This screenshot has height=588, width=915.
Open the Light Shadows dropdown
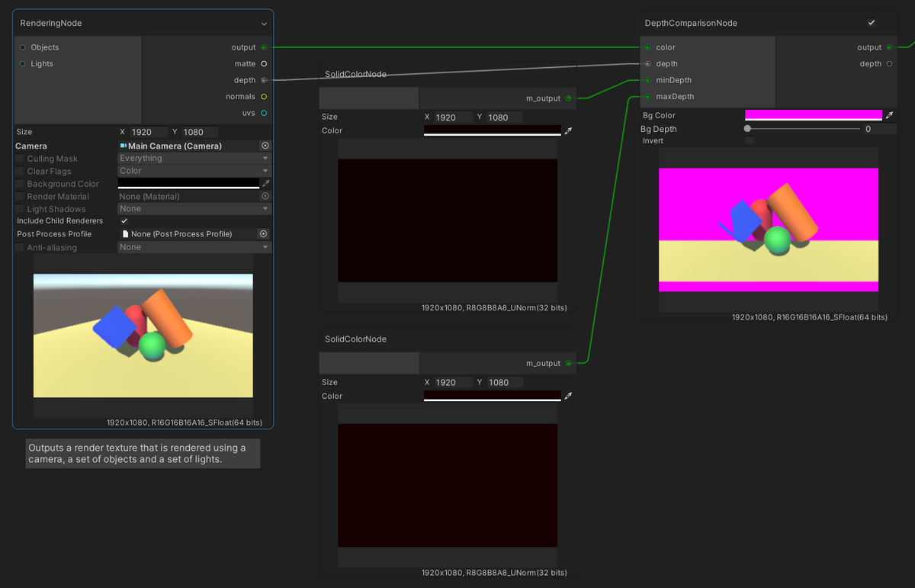coord(194,209)
